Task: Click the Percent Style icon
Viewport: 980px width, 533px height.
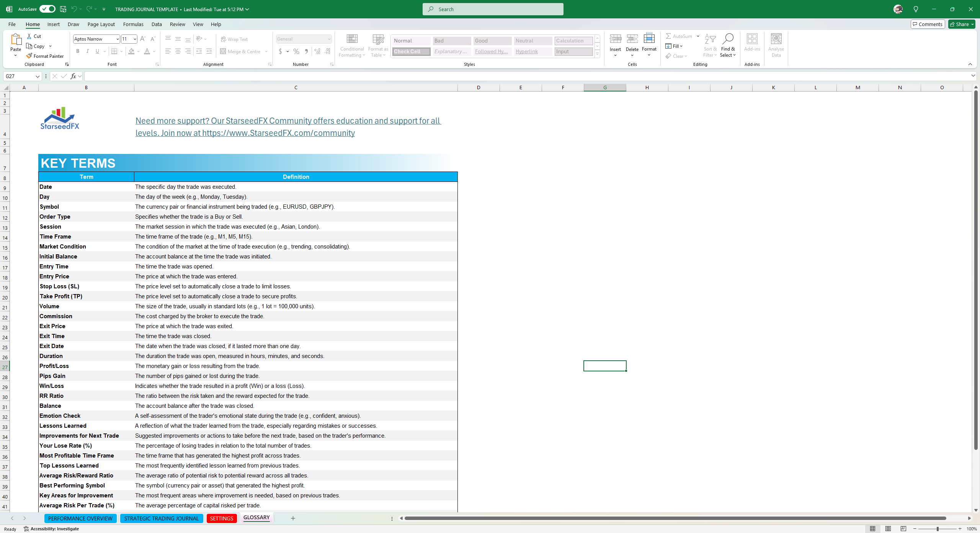Action: coord(296,51)
